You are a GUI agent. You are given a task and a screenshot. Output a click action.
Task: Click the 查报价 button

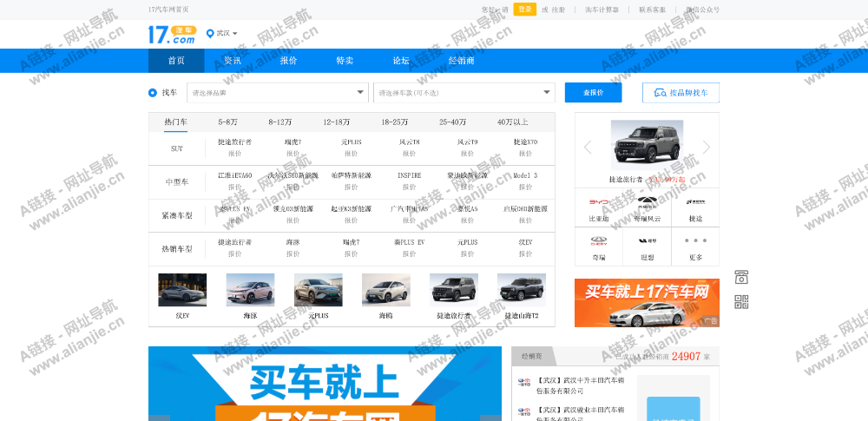(x=593, y=93)
